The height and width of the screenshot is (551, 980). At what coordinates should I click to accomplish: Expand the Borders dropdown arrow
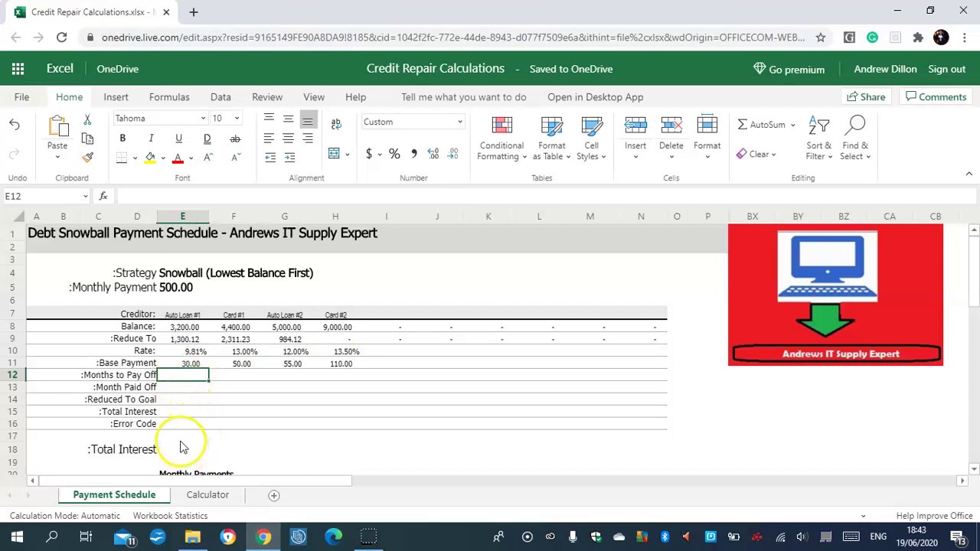point(135,158)
